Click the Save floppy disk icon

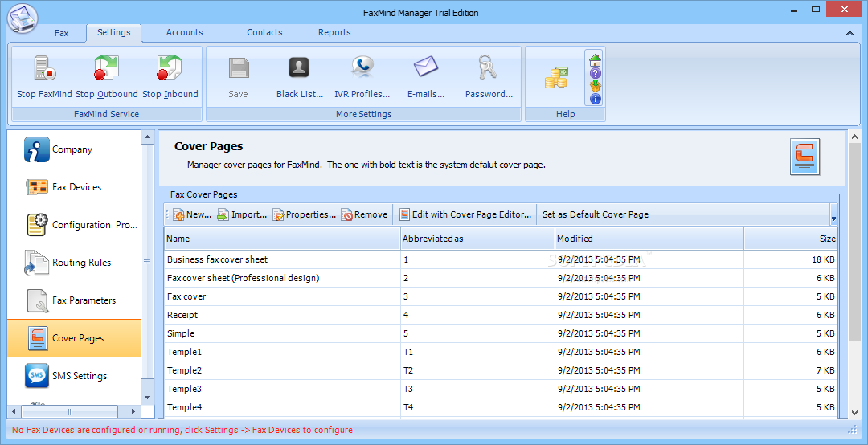point(239,69)
